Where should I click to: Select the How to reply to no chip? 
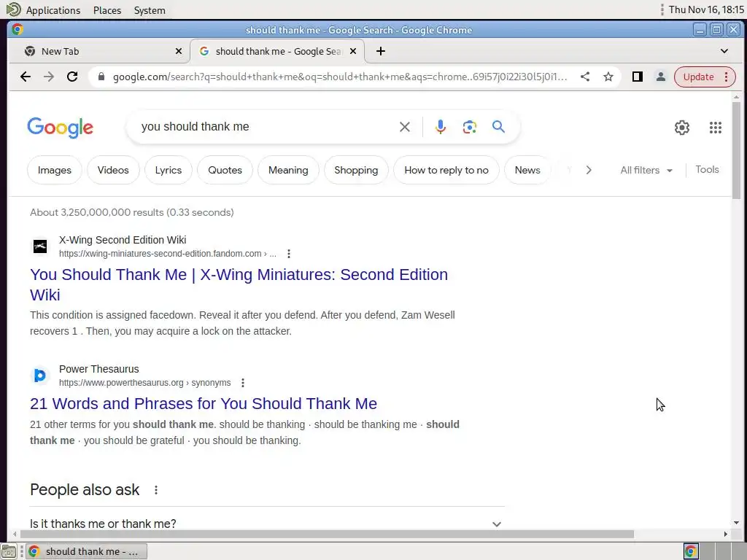tap(446, 170)
